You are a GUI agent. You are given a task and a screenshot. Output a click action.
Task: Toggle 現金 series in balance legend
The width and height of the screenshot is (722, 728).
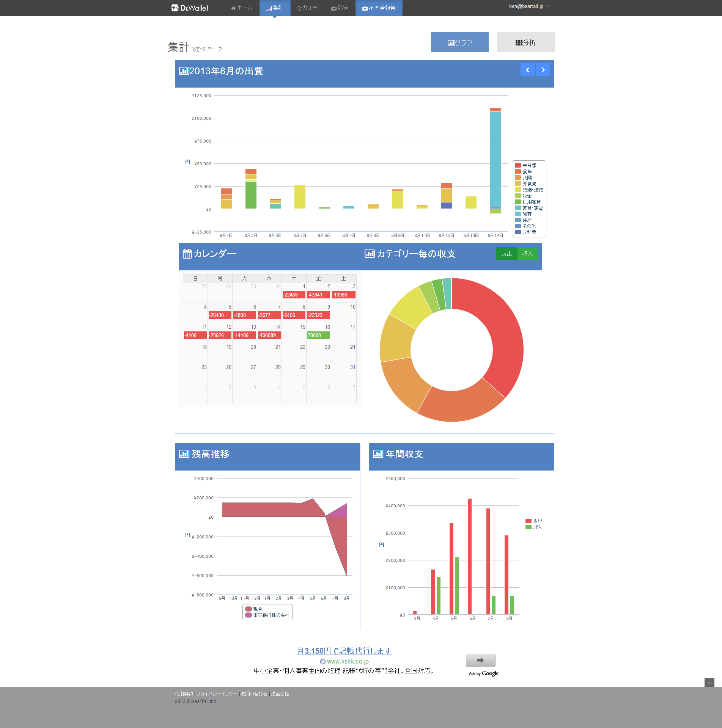pyautogui.click(x=249, y=609)
